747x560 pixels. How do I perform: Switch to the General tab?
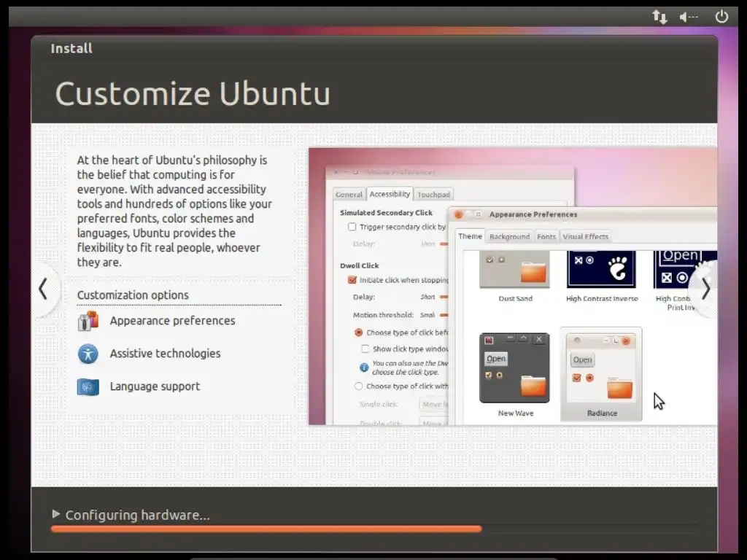349,194
